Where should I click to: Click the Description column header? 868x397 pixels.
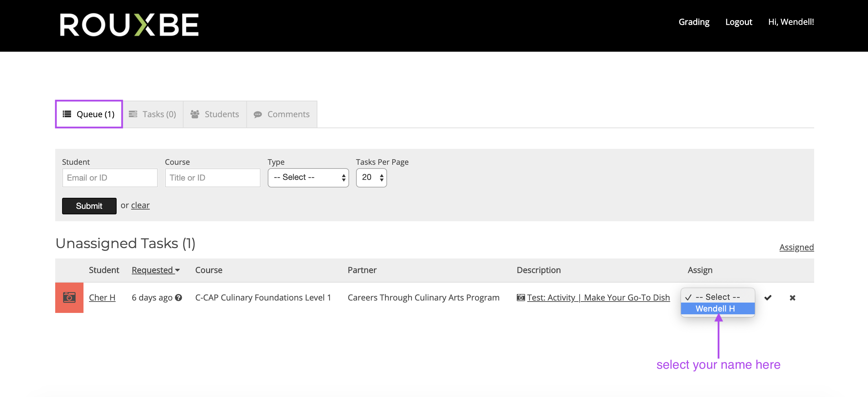tap(539, 270)
